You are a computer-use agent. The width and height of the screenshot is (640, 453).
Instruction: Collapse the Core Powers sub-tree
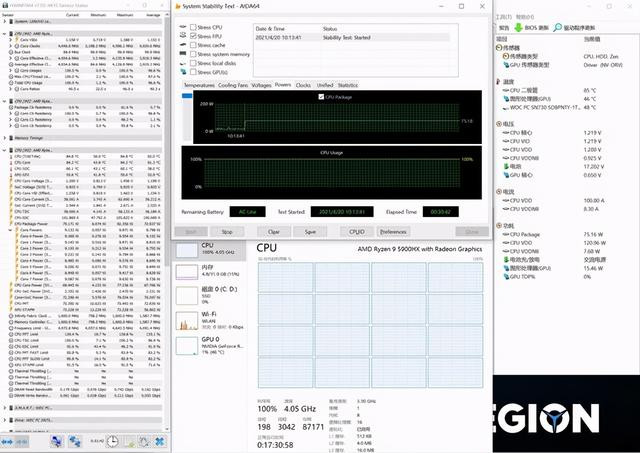(10, 230)
